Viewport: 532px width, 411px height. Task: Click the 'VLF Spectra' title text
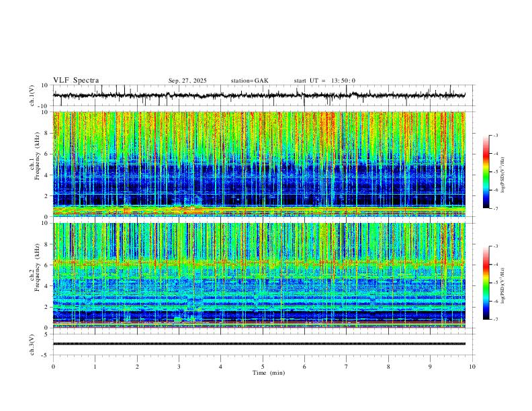[x=76, y=81]
